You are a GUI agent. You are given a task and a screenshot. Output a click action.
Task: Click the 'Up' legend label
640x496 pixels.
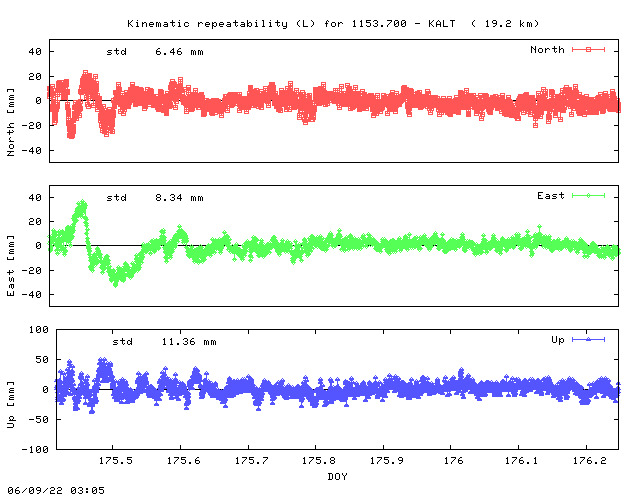pyautogui.click(x=558, y=340)
